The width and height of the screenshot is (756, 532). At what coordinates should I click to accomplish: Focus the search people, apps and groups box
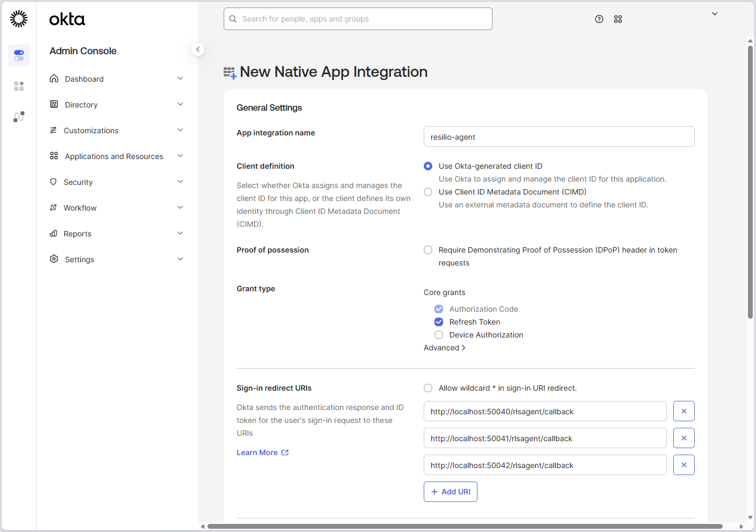coord(358,19)
